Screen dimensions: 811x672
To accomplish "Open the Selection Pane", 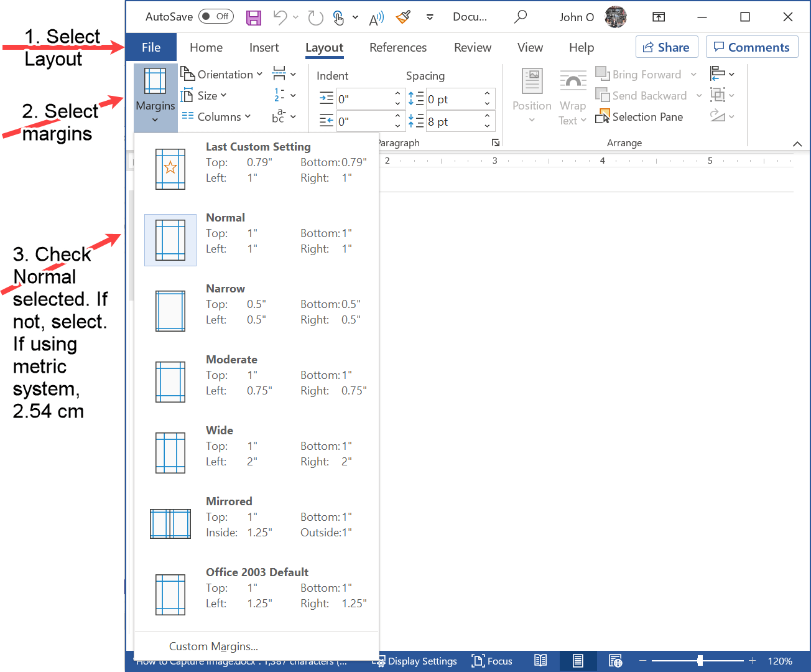I will tap(639, 116).
